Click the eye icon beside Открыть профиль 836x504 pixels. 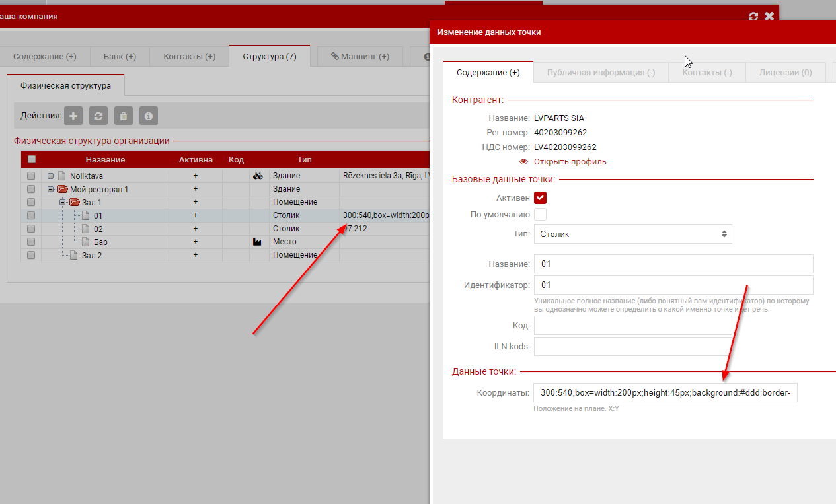click(x=523, y=162)
